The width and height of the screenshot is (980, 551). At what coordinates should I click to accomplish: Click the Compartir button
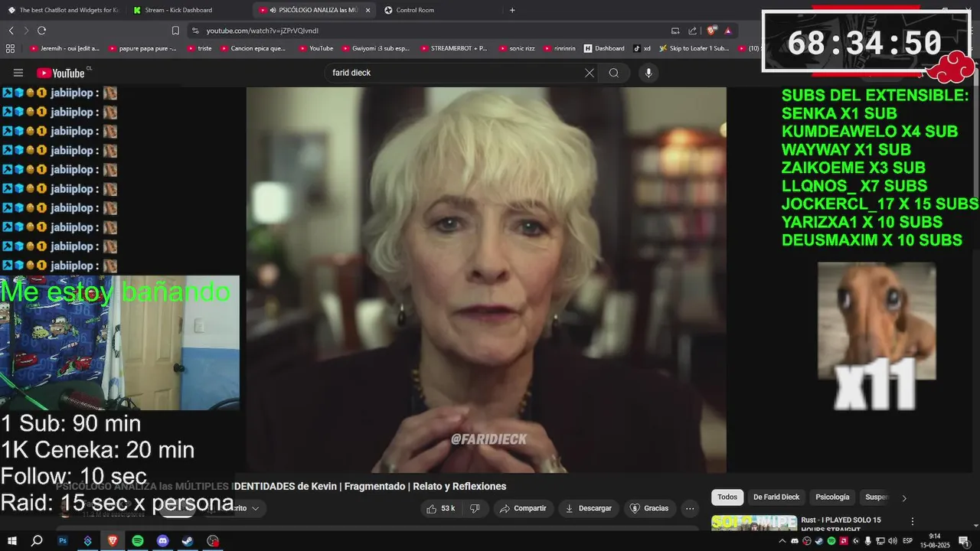pyautogui.click(x=522, y=508)
